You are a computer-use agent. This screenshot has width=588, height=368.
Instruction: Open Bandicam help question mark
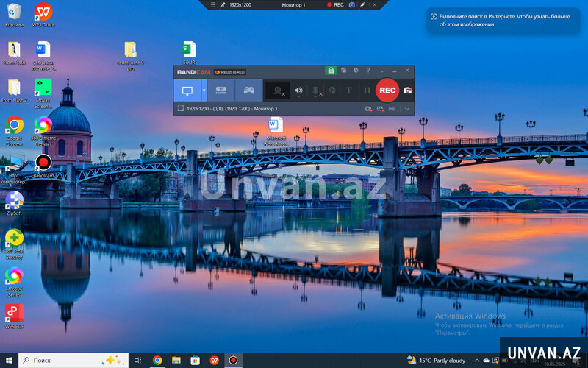click(x=368, y=70)
